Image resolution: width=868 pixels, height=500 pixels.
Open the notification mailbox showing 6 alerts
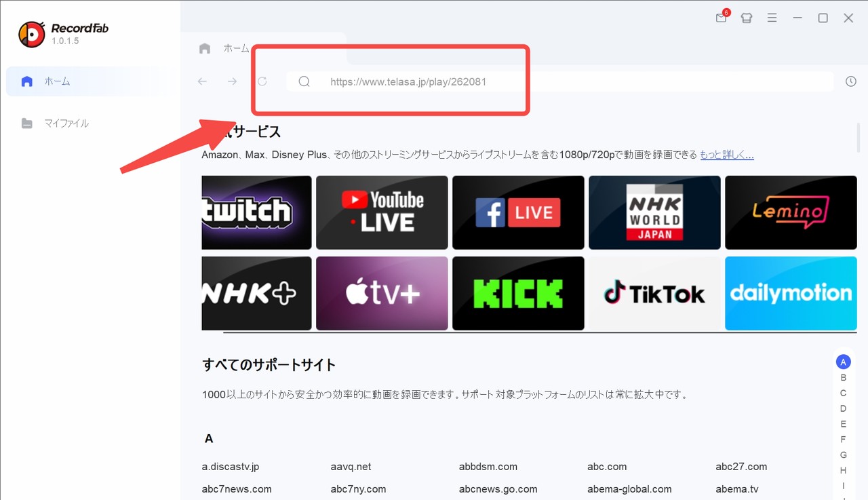coord(720,18)
